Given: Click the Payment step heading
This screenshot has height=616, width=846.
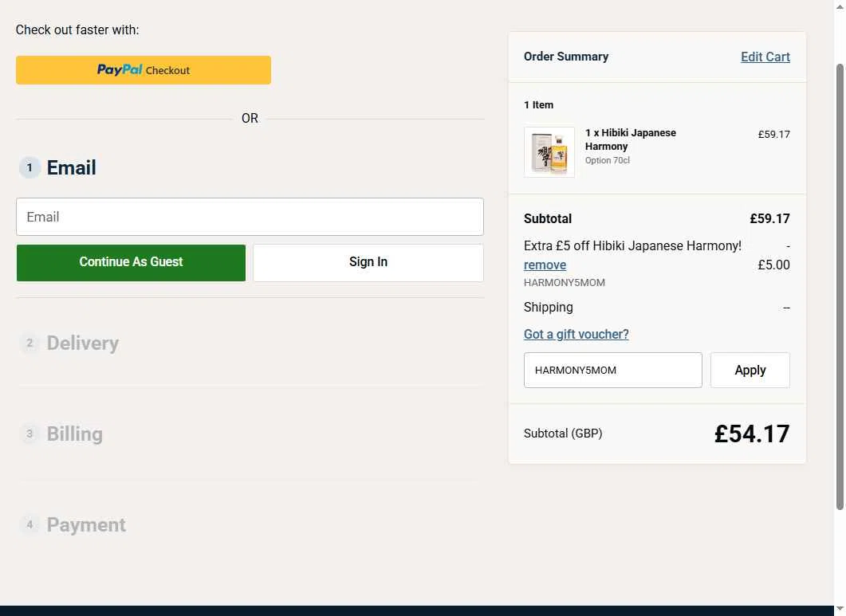Looking at the screenshot, I should pos(86,525).
